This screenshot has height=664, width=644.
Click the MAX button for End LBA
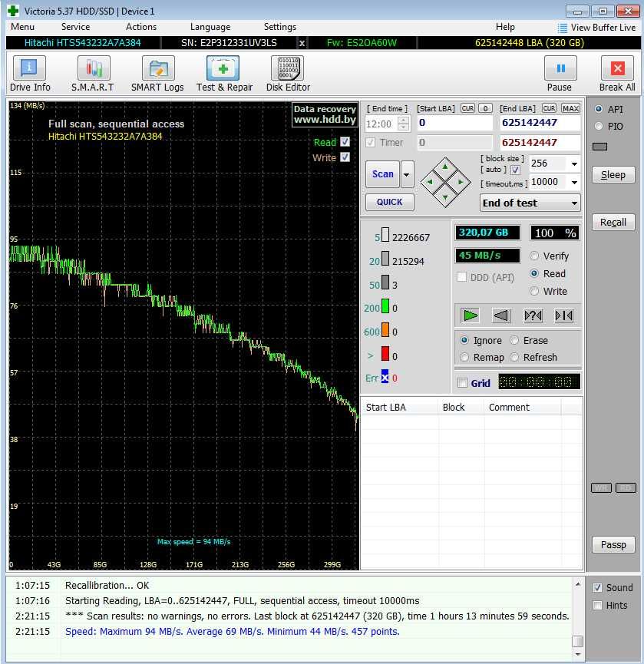pyautogui.click(x=570, y=108)
